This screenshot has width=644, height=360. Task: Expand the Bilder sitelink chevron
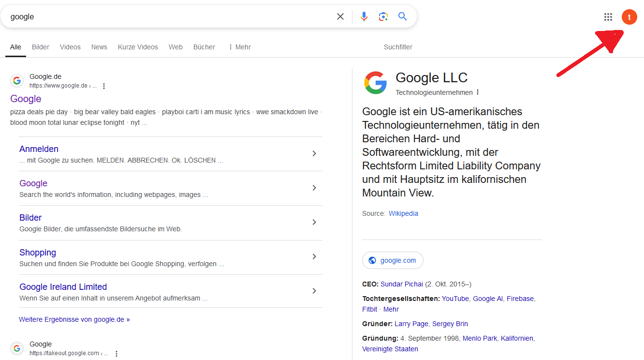[314, 222]
